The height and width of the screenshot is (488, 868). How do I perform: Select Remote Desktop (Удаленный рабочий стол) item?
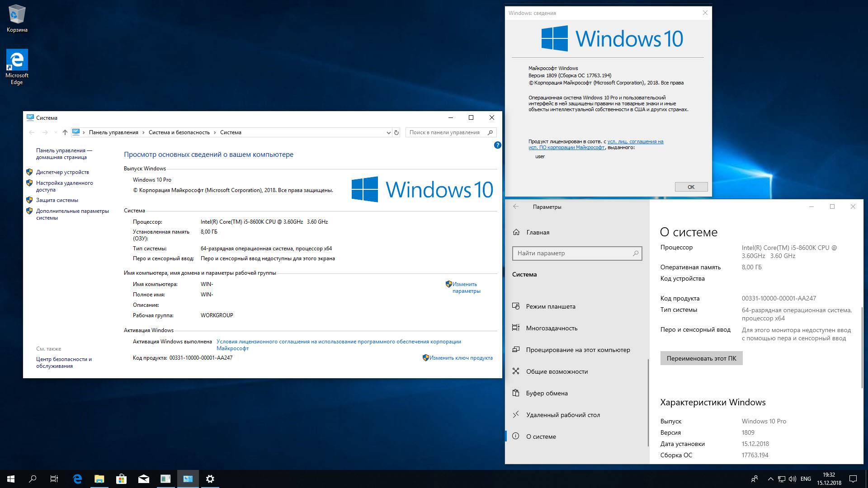pyautogui.click(x=562, y=415)
